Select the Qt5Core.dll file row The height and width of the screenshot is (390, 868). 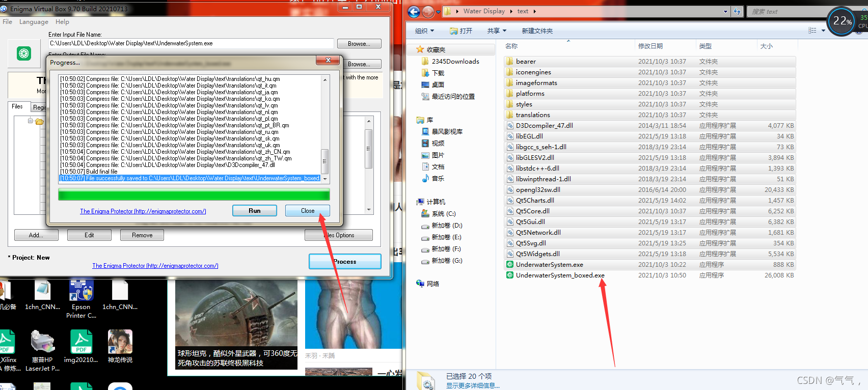(649, 211)
